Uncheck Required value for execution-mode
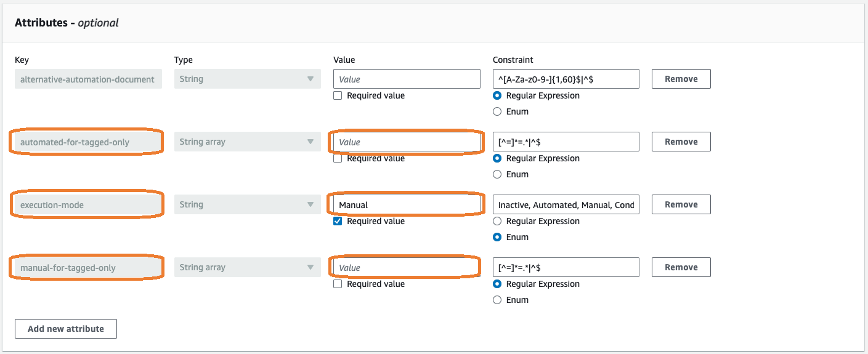Screen dimensions: 868x354 pos(338,221)
